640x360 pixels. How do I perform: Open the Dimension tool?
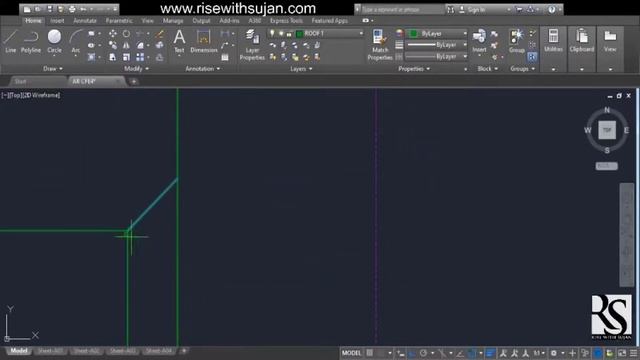pyautogui.click(x=203, y=41)
